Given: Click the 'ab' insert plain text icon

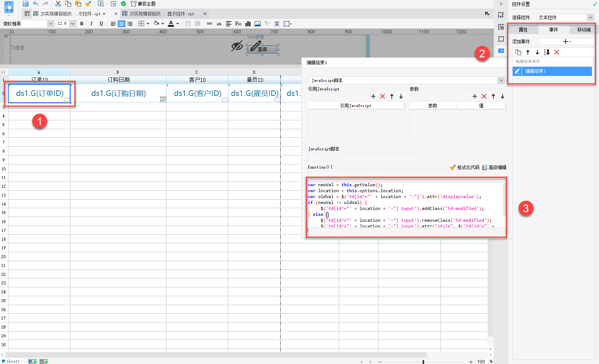Looking at the screenshot, I should coord(219,24).
